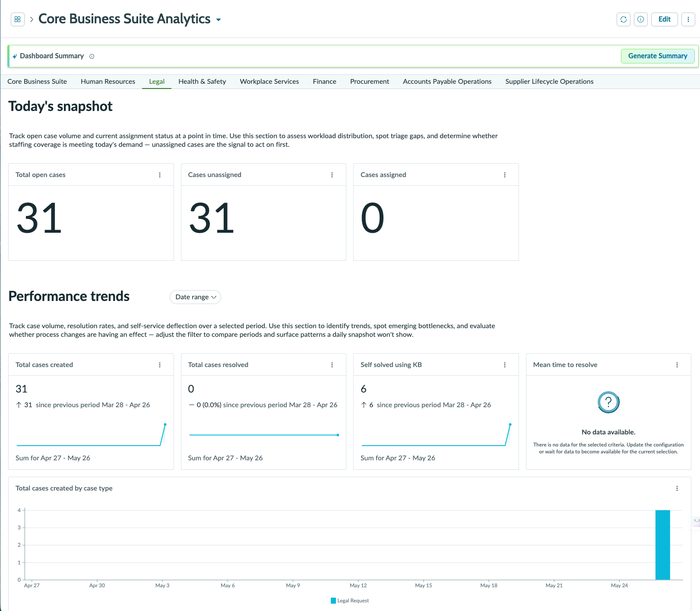Open the Total open cases card menu
Screen dimensions: 700x611
click(x=160, y=175)
